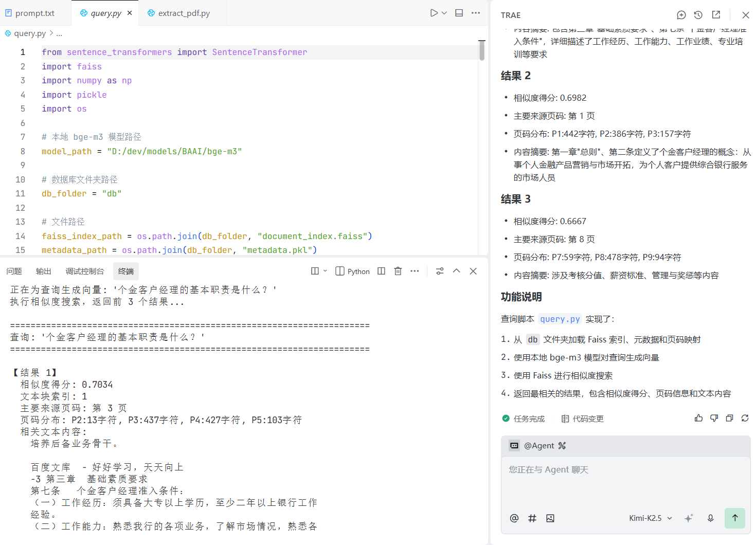Click model_path line in the editor
756x545 pixels.
tap(141, 151)
